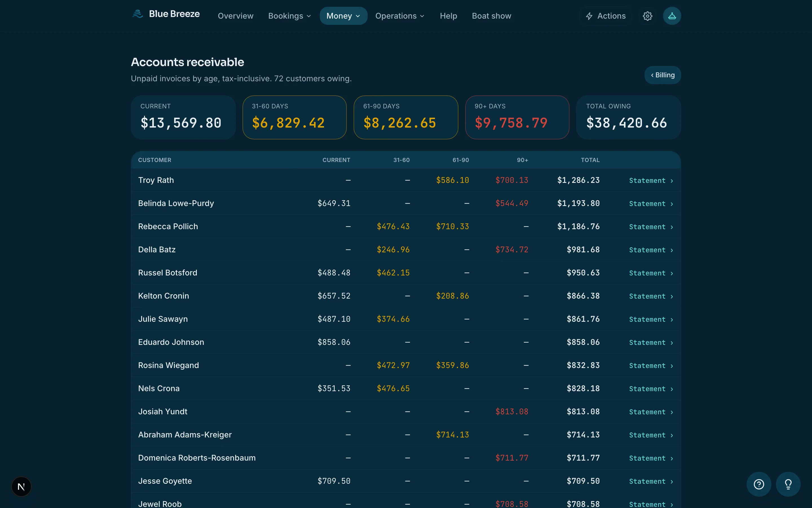
Task: Open statement for Troy Rath
Action: [651, 180]
